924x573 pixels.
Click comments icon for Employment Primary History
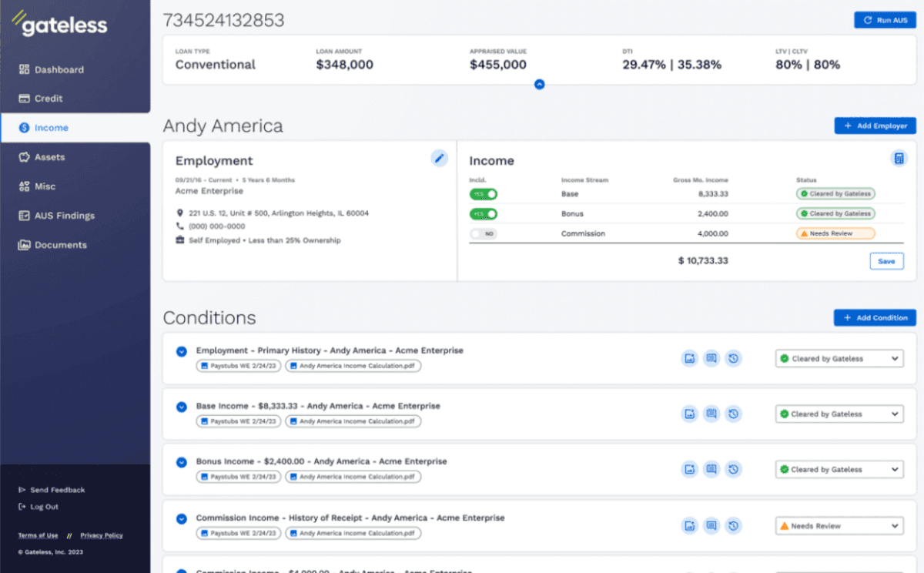click(x=711, y=358)
